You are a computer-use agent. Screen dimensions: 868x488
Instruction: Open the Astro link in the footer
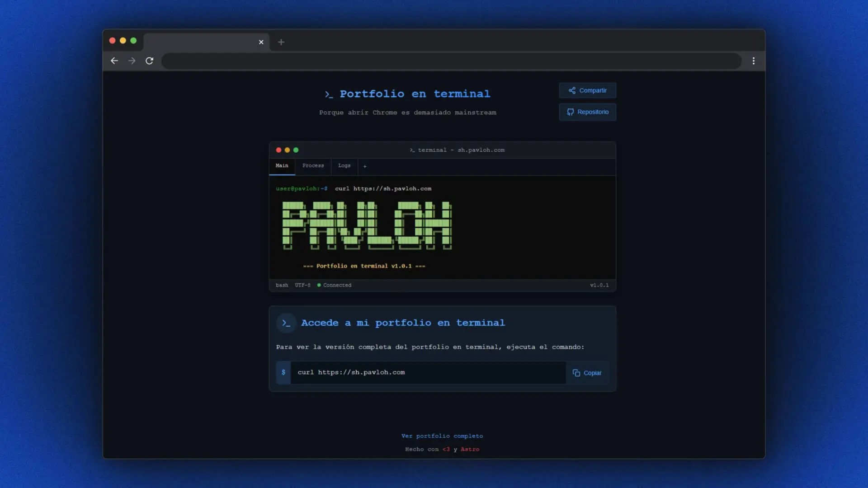(x=470, y=449)
